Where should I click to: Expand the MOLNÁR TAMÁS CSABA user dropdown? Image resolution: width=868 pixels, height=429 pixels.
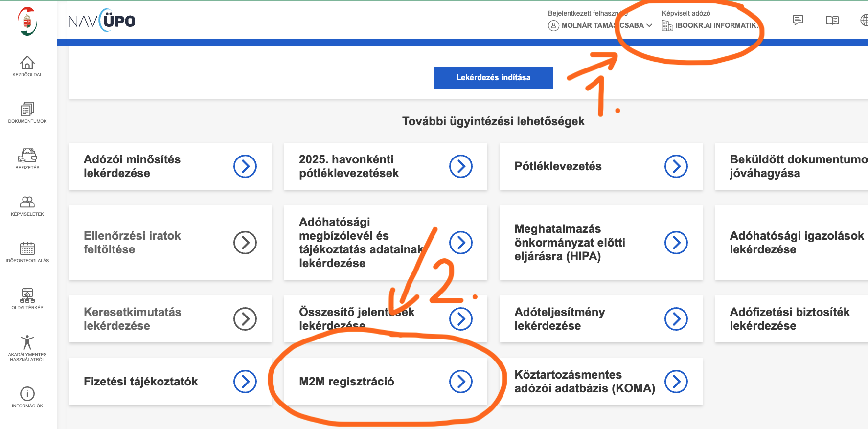[x=600, y=25]
